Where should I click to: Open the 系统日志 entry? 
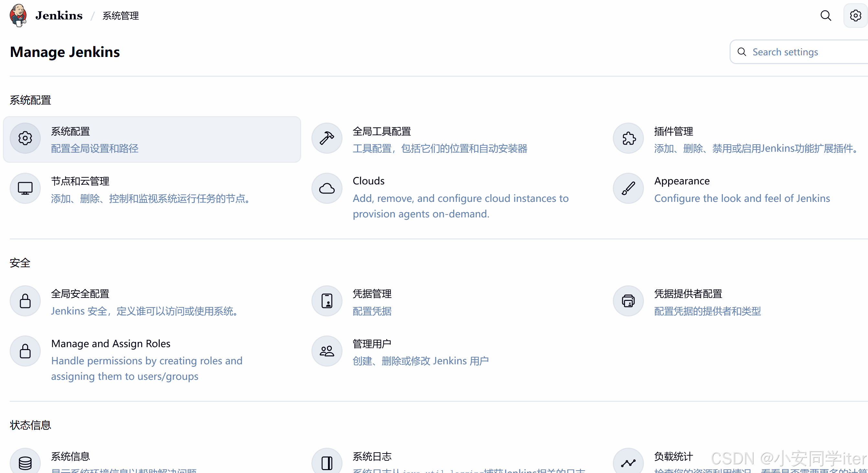372,456
